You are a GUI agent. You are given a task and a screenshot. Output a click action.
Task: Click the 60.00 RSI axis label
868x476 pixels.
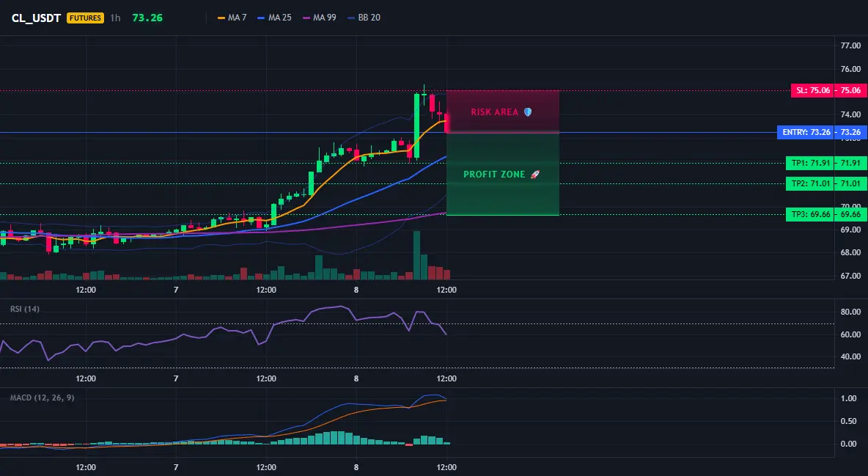point(851,334)
